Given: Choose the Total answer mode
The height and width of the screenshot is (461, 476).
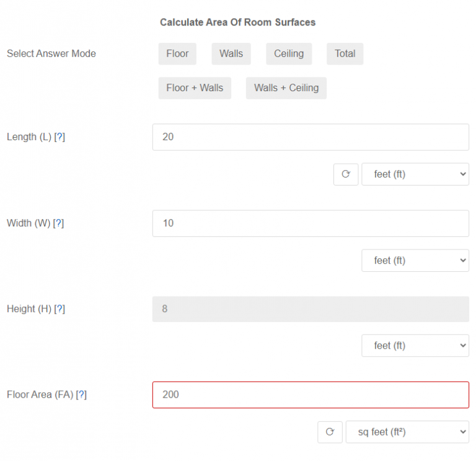Looking at the screenshot, I should [345, 54].
